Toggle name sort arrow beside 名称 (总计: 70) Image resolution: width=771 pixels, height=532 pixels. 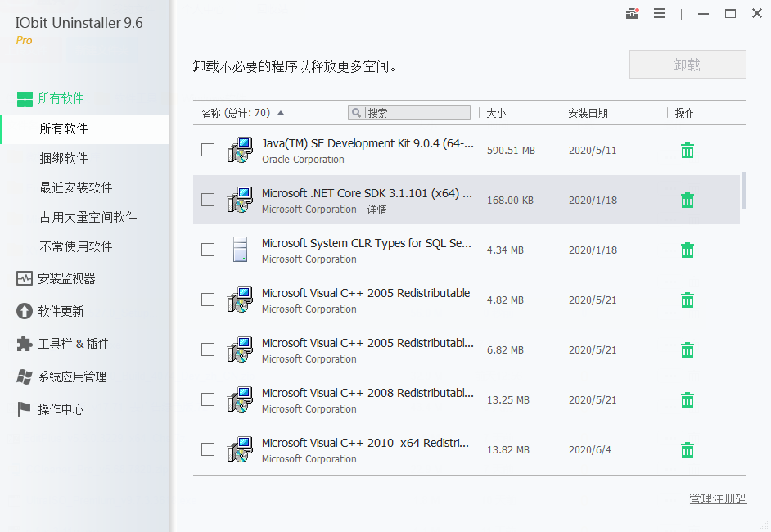pos(281,113)
